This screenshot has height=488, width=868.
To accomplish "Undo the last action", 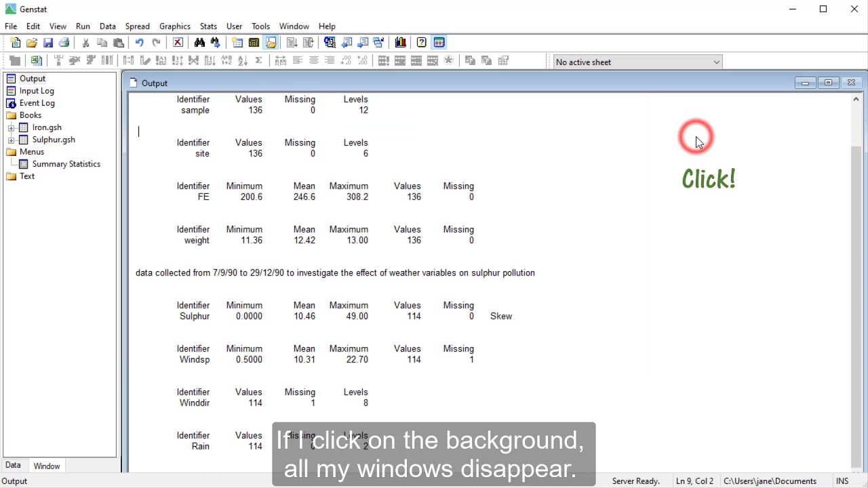I will tap(140, 43).
